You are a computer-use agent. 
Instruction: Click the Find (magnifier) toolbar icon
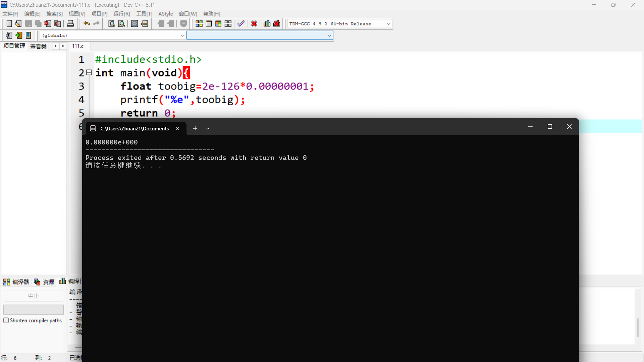(x=112, y=23)
